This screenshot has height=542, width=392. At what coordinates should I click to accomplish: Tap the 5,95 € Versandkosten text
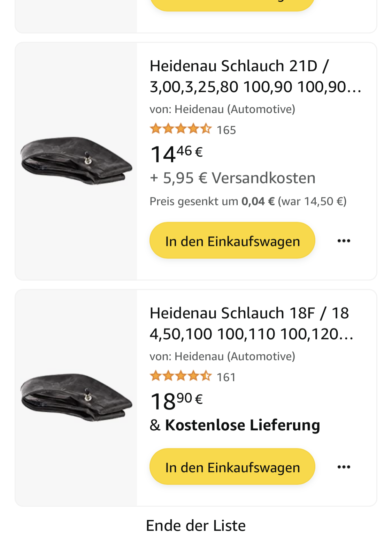tap(232, 178)
